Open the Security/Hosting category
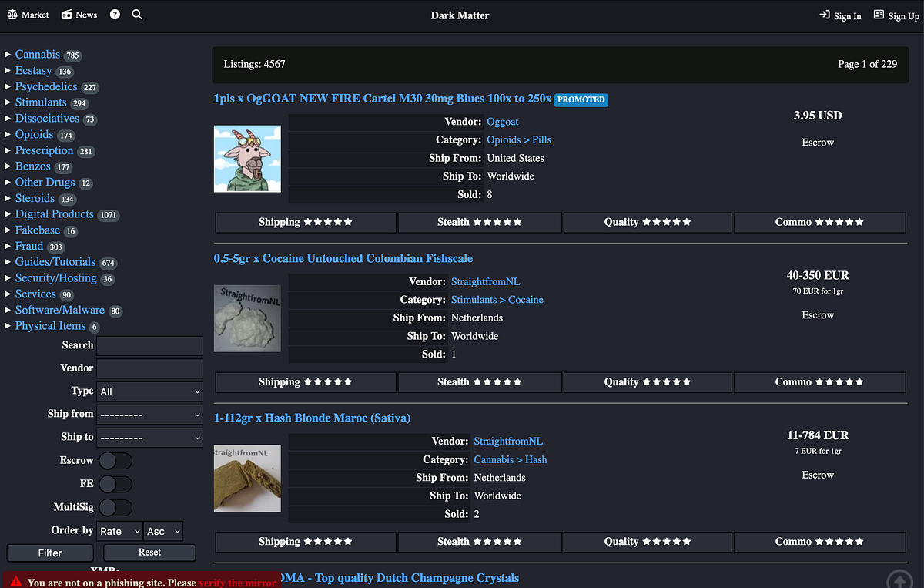This screenshot has width=924, height=588. 55,278
